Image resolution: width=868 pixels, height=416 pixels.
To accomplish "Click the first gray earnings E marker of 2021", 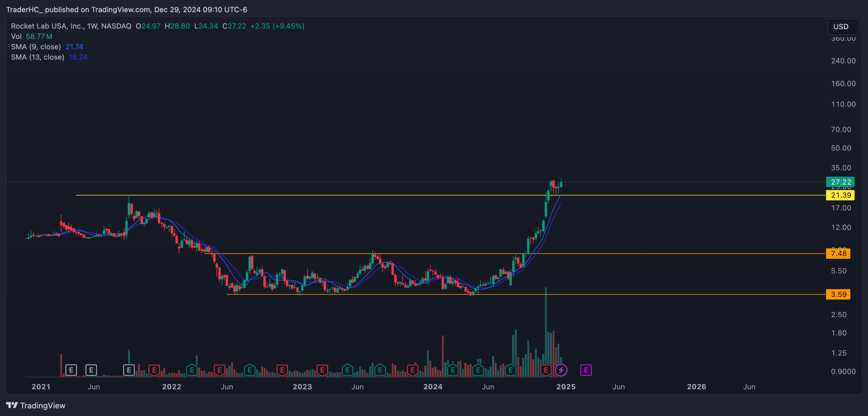I will tap(71, 370).
